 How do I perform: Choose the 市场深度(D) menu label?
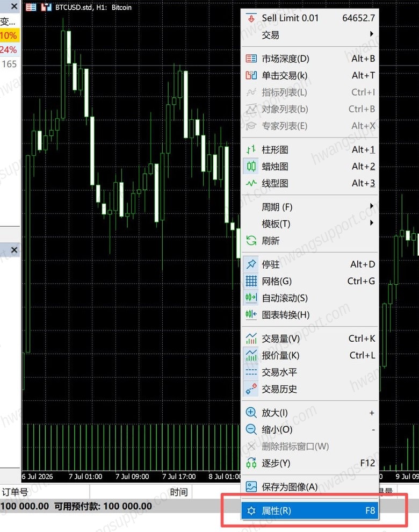(285, 59)
